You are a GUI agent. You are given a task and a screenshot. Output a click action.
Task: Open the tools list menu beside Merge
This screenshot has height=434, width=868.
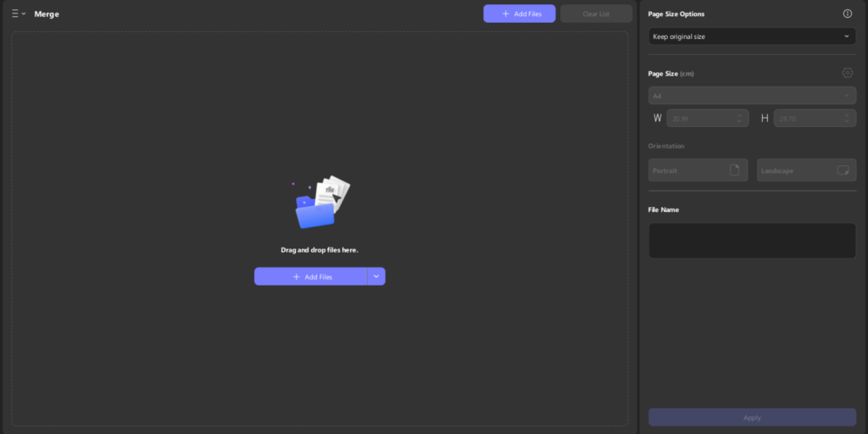pos(18,14)
